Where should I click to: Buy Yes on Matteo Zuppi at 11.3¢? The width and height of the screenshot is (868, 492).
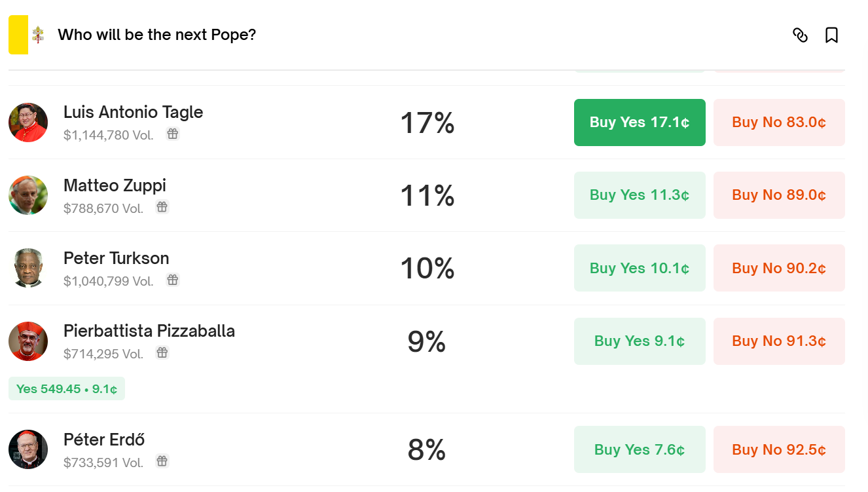click(639, 195)
